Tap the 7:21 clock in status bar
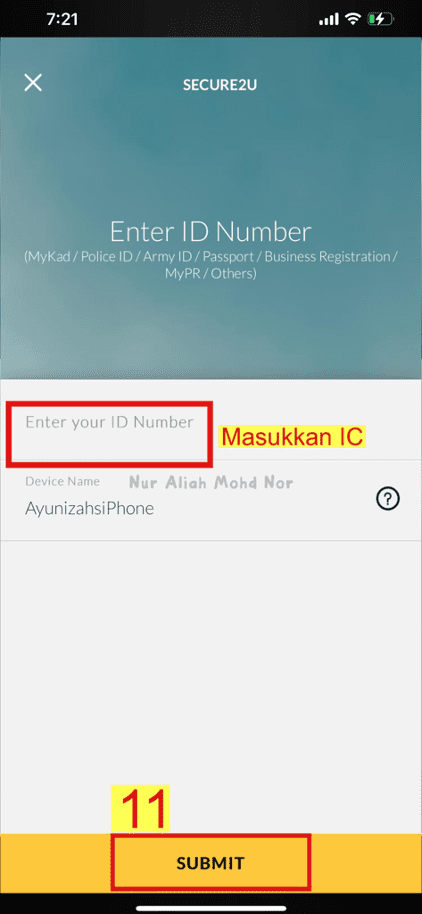 click(62, 19)
